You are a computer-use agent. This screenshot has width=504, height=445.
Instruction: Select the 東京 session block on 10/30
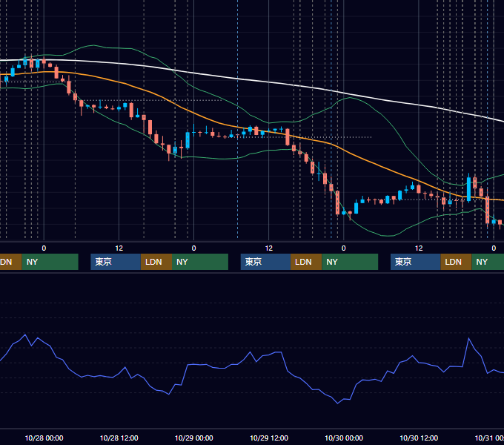[x=416, y=262]
